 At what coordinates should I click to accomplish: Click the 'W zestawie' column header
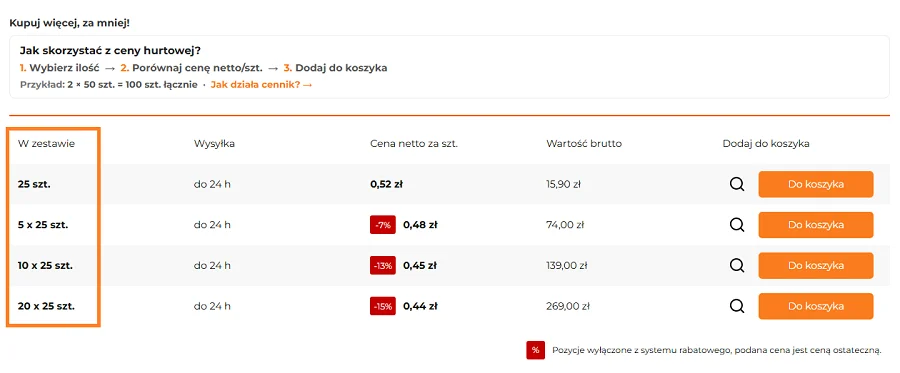46,143
